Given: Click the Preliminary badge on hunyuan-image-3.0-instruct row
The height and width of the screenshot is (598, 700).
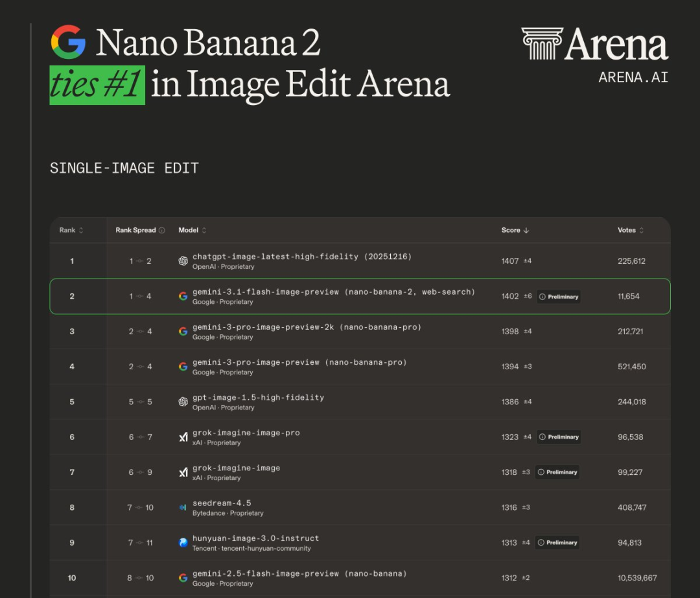Looking at the screenshot, I should click(559, 542).
